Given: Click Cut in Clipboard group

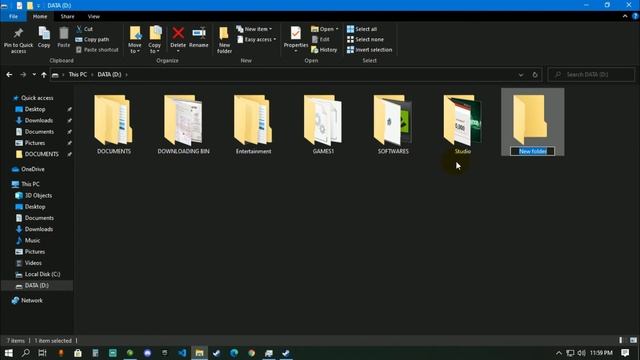Looking at the screenshot, I should (x=84, y=29).
